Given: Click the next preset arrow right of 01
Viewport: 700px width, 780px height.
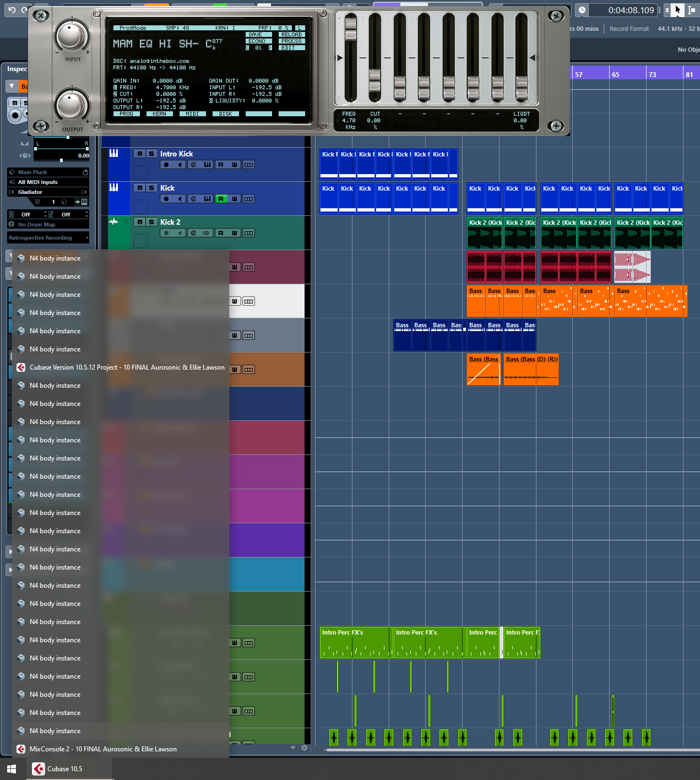Looking at the screenshot, I should (x=270, y=48).
